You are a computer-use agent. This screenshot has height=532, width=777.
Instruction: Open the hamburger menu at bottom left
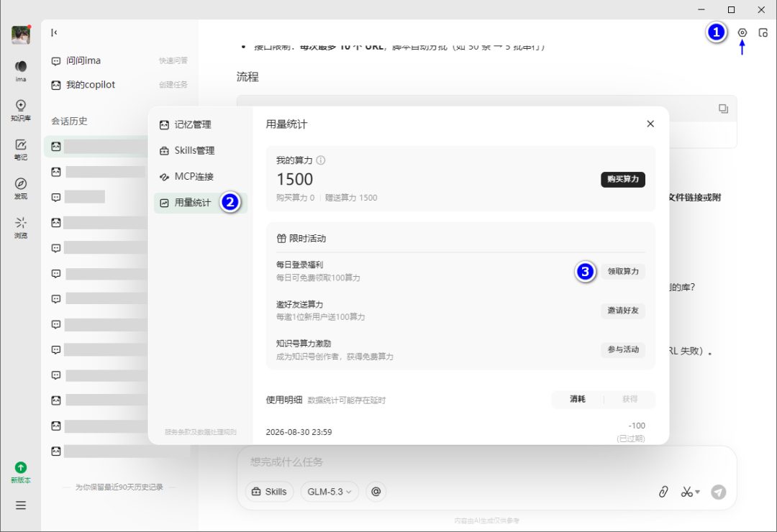pyautogui.click(x=20, y=505)
